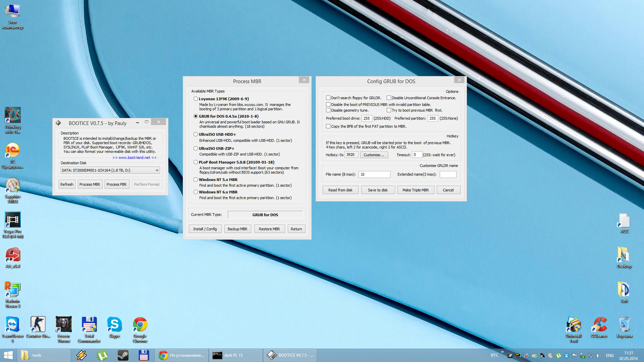Click the network icon in system tray

pos(591,356)
